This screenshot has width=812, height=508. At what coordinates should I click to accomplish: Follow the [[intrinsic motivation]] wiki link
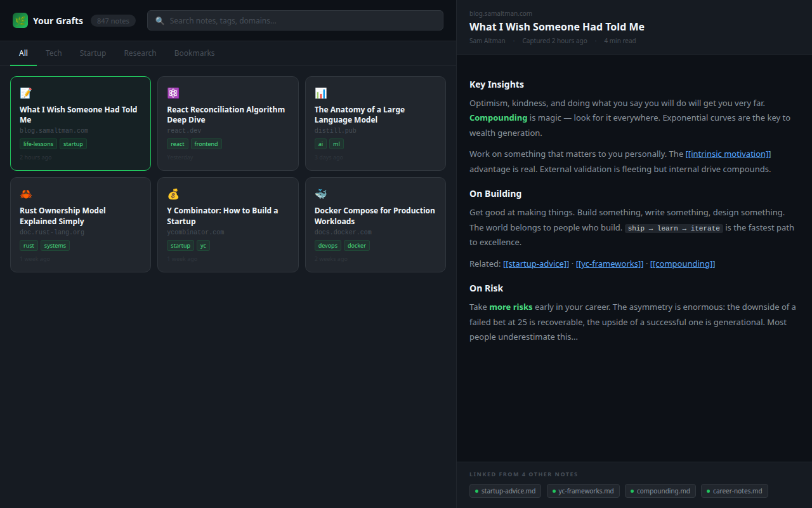[728, 154]
